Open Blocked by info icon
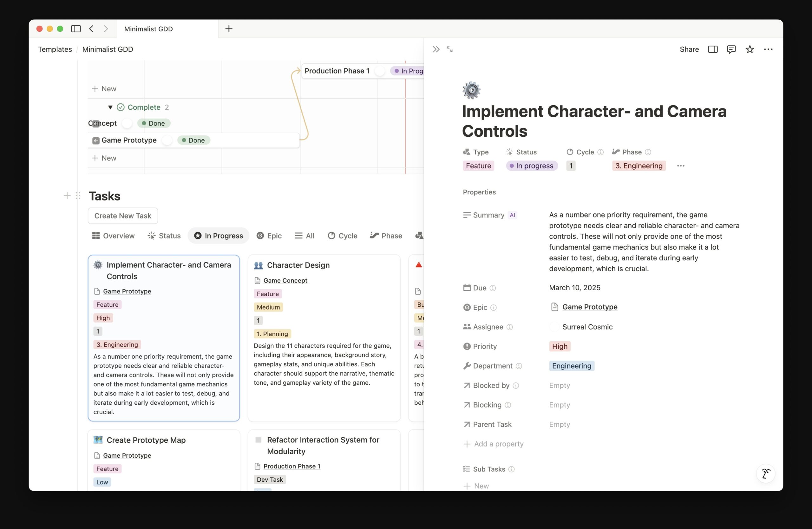The height and width of the screenshot is (529, 812). (516, 385)
